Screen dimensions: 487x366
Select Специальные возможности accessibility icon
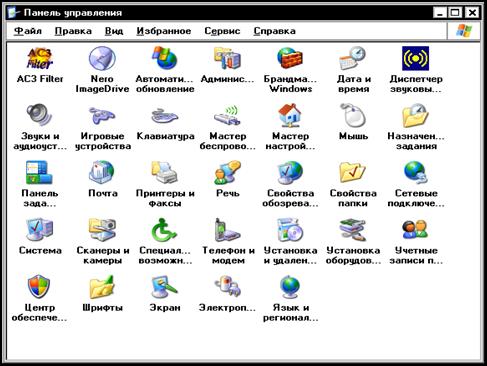point(165,230)
